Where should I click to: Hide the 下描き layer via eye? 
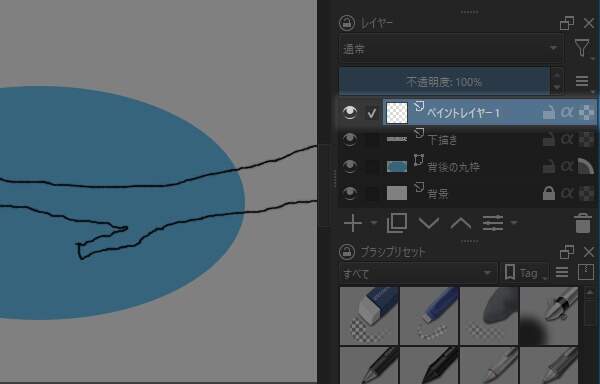pyautogui.click(x=350, y=139)
